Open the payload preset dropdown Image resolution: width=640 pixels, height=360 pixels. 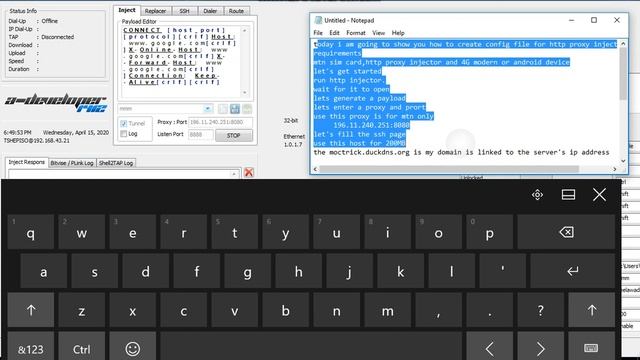click(207, 109)
